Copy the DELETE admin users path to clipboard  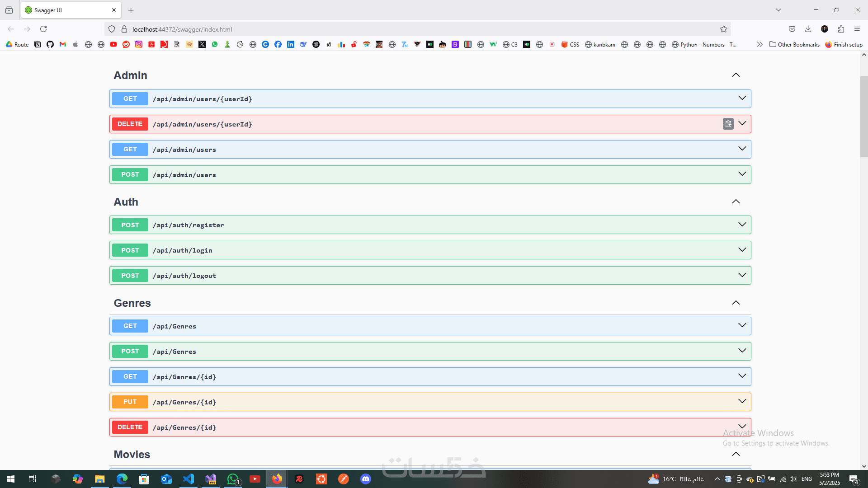[x=728, y=124]
